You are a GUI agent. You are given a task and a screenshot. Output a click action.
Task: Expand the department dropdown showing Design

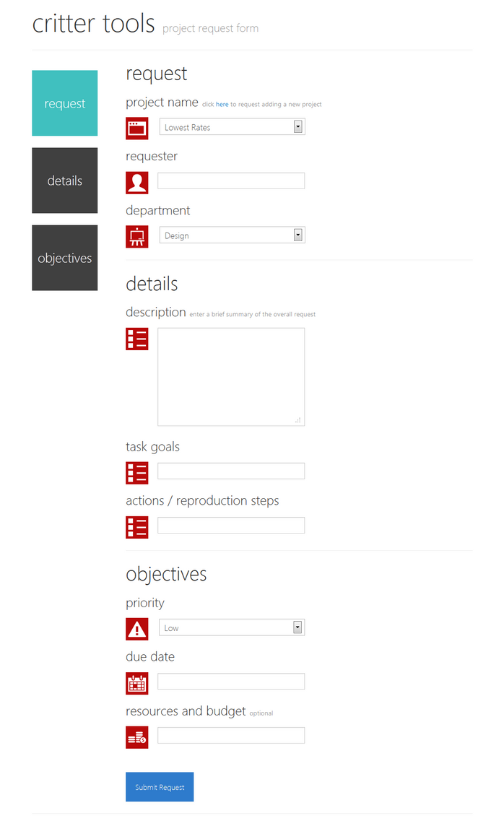pyautogui.click(x=233, y=235)
